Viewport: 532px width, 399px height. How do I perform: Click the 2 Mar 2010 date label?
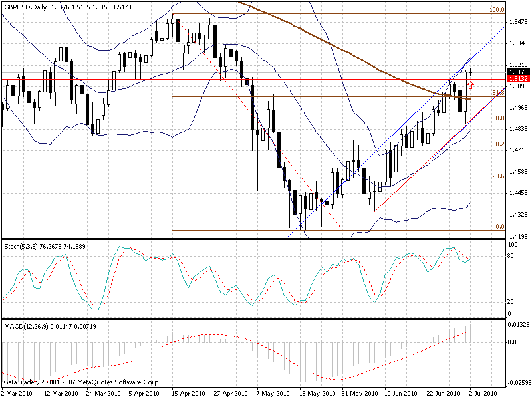(x=17, y=394)
